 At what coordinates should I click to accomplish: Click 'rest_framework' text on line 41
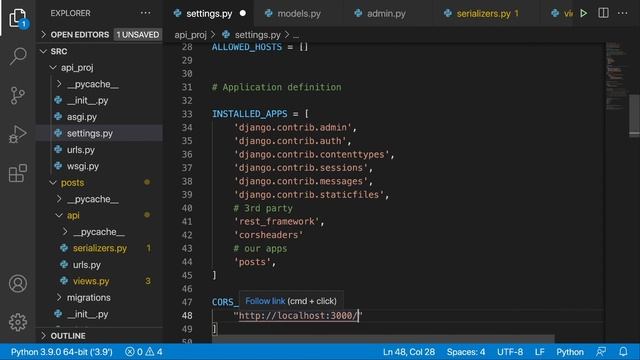pyautogui.click(x=276, y=222)
